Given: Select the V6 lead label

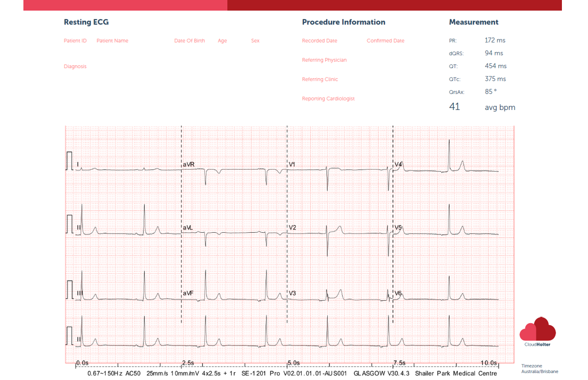Looking at the screenshot, I should (398, 293).
